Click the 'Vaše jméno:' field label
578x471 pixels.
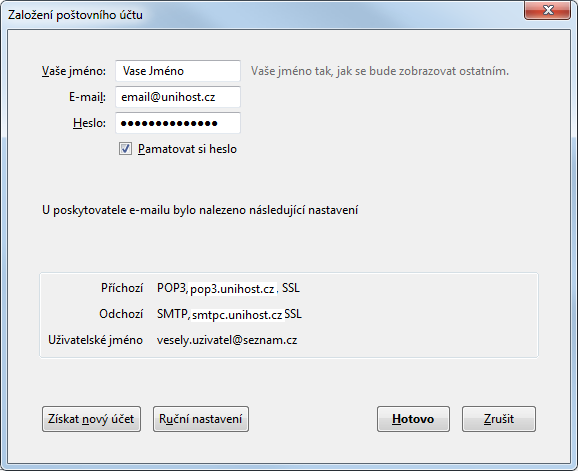coord(74,71)
